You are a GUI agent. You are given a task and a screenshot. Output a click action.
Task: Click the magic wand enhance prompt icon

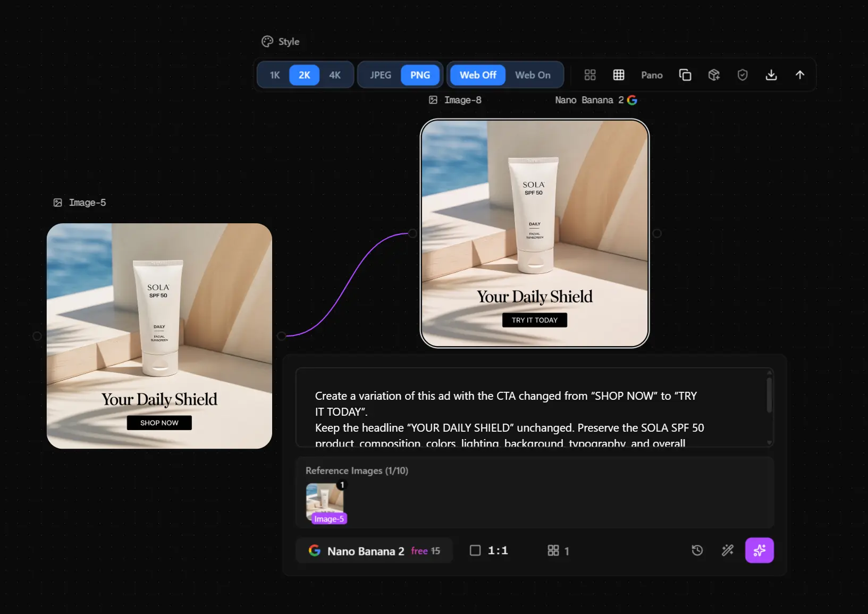[x=728, y=551]
